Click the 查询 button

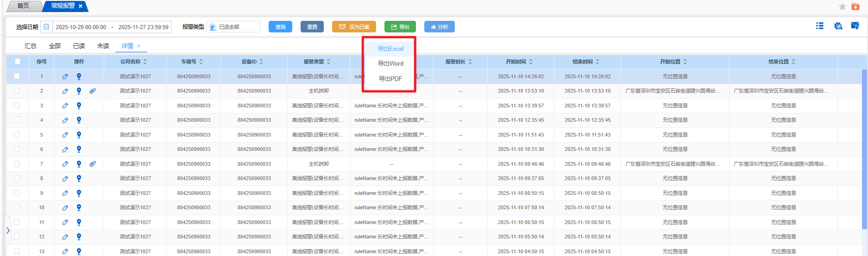coord(280,27)
